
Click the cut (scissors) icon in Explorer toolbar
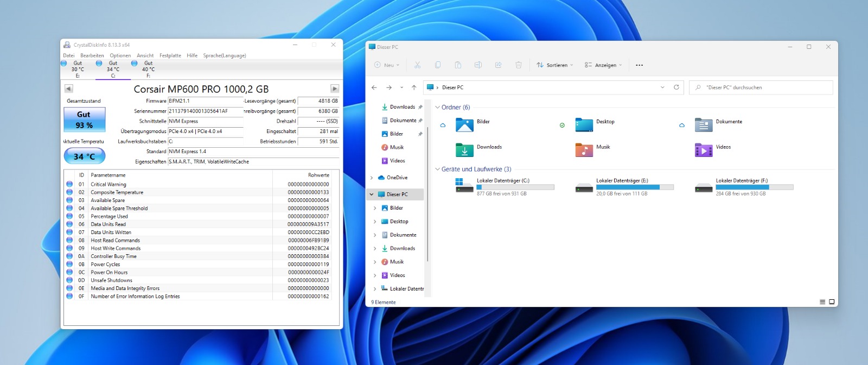[417, 65]
